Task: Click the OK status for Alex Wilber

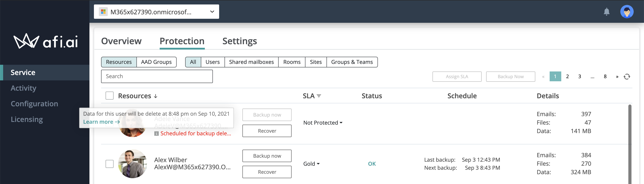Action: tap(372, 164)
